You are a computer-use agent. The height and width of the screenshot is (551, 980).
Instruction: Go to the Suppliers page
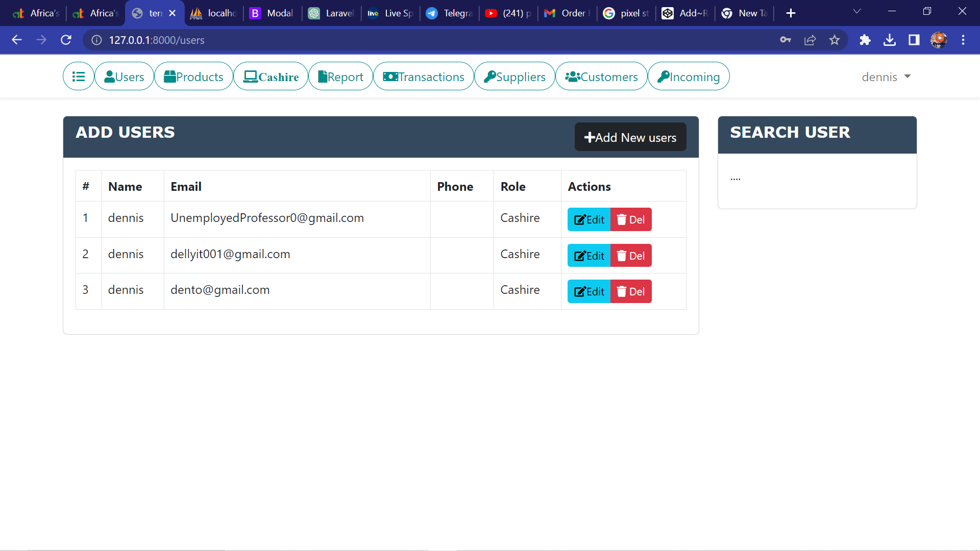(x=514, y=77)
